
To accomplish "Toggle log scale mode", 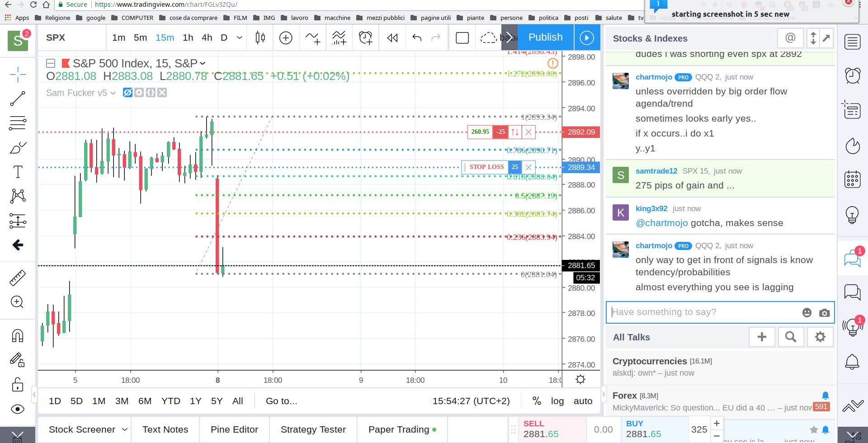I will click(x=557, y=401).
